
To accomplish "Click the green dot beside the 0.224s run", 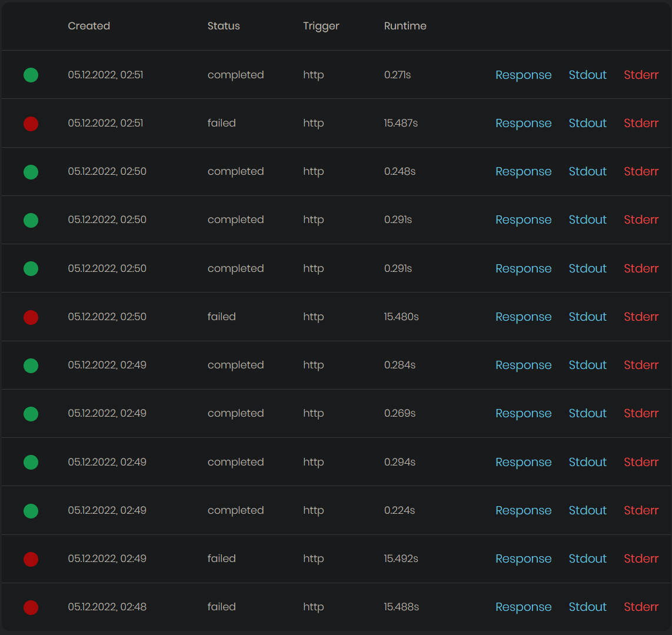I will click(31, 511).
